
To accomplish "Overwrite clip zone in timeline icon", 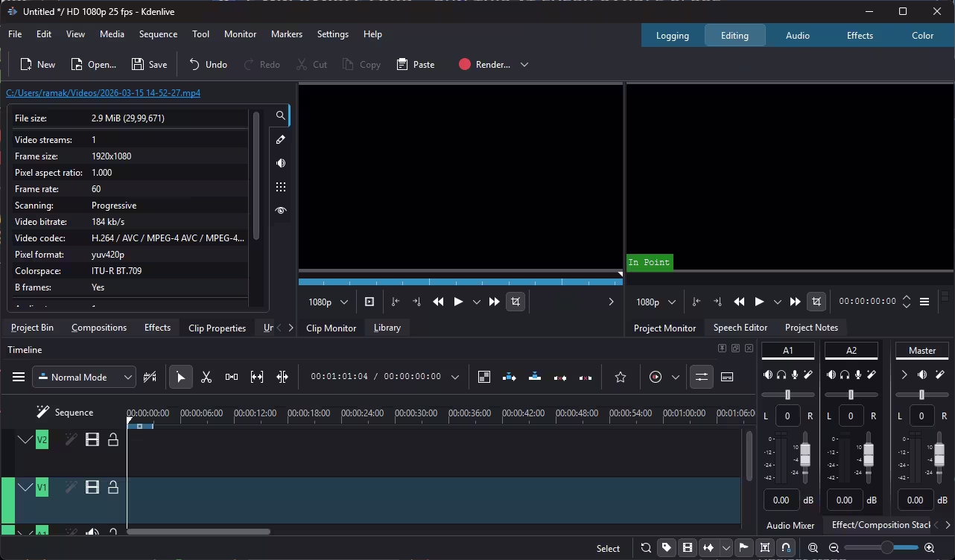I will pos(535,377).
